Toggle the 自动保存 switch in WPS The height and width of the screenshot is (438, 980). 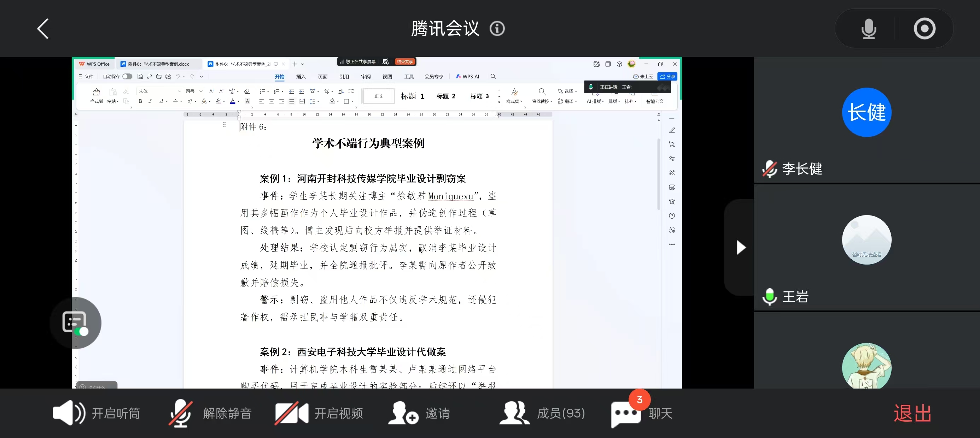[x=127, y=76]
